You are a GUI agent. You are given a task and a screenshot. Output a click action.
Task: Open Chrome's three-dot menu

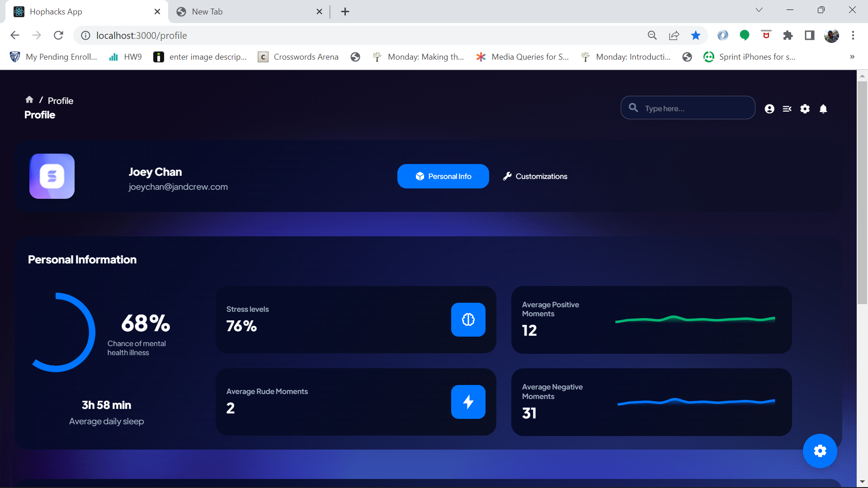click(x=853, y=35)
